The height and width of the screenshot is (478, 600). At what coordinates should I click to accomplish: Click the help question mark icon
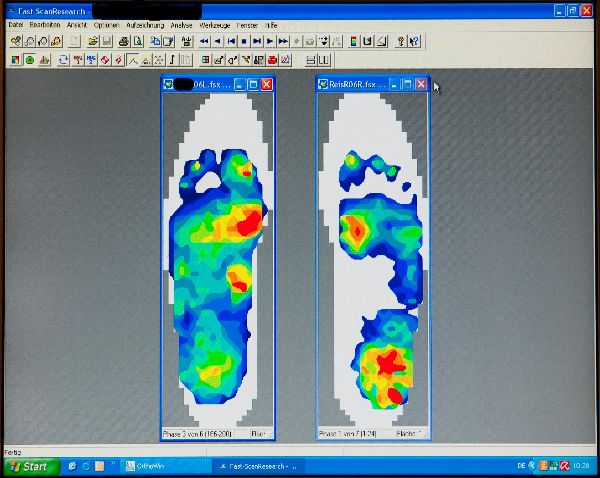[x=400, y=42]
